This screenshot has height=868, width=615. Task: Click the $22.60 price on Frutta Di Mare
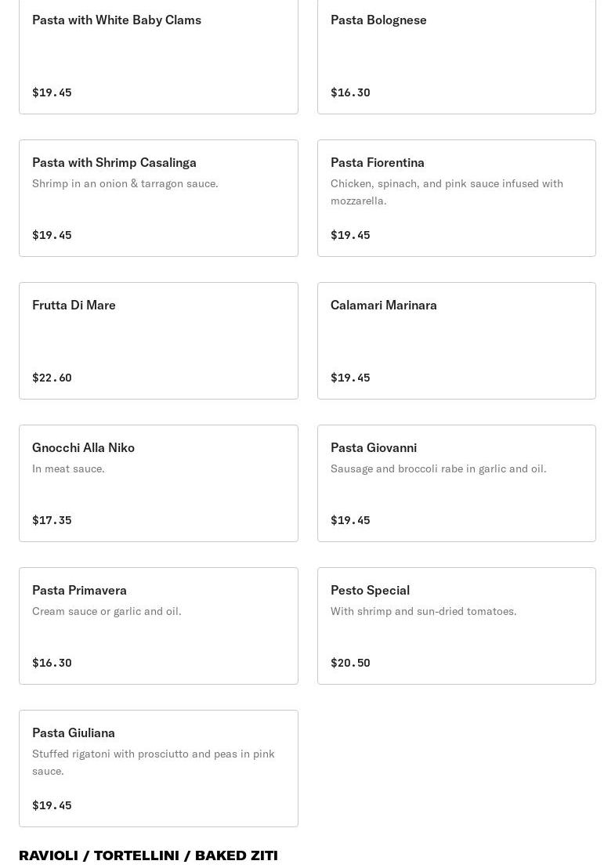tap(52, 378)
